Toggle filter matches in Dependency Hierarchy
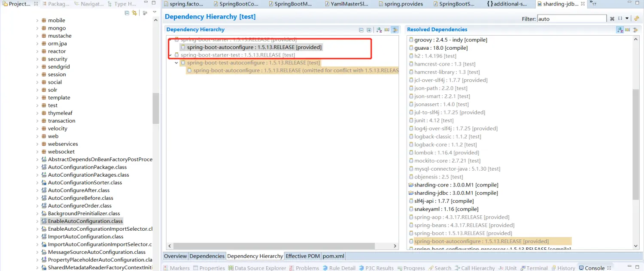The image size is (644, 271). [395, 30]
